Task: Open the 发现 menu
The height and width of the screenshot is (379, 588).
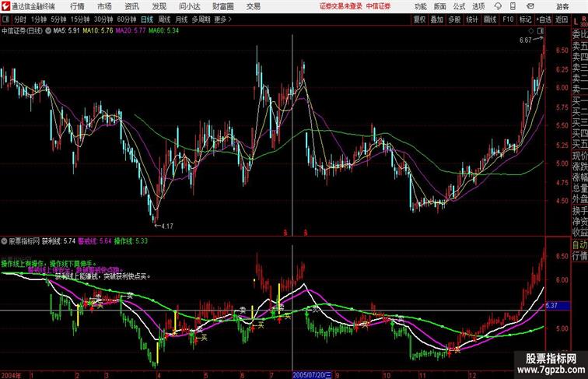Action: tap(159, 6)
